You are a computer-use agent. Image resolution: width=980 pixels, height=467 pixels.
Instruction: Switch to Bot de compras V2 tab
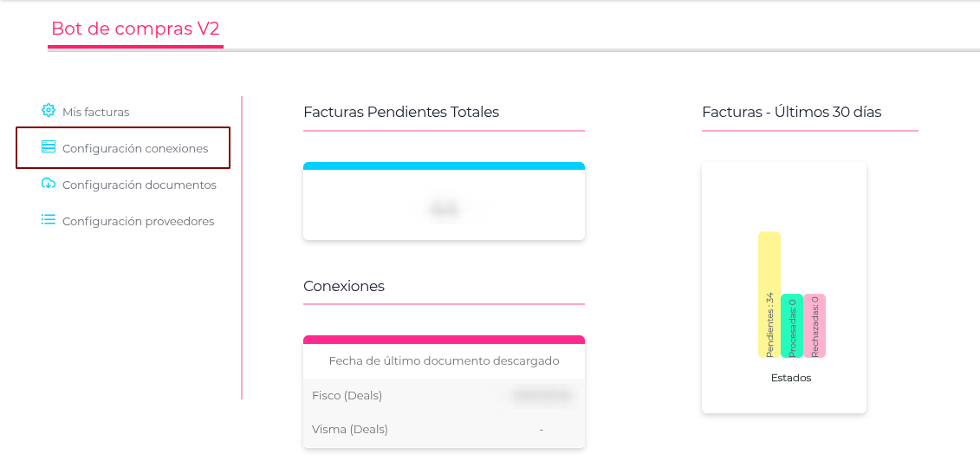[x=135, y=29]
